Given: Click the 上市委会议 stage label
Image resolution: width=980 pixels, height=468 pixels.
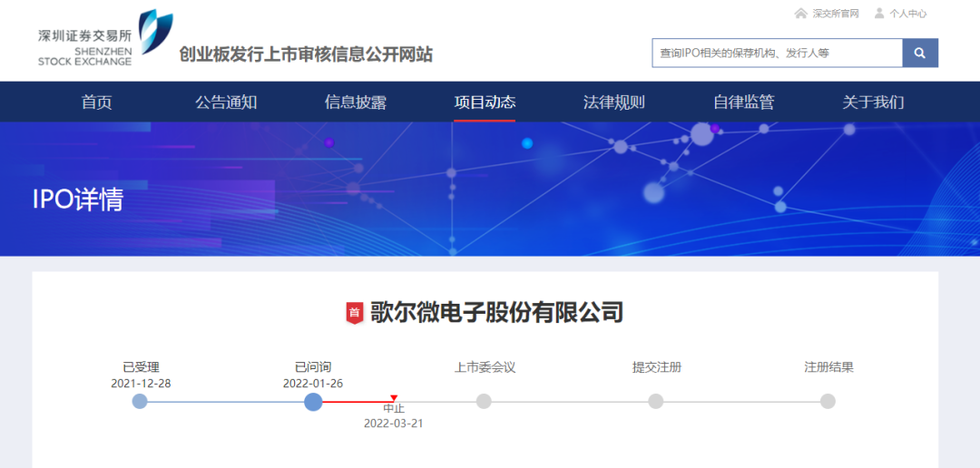Looking at the screenshot, I should click(485, 367).
